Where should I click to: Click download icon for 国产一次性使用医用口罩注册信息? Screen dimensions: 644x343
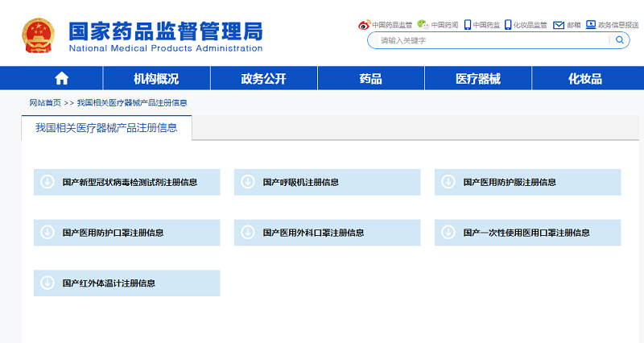448,232
